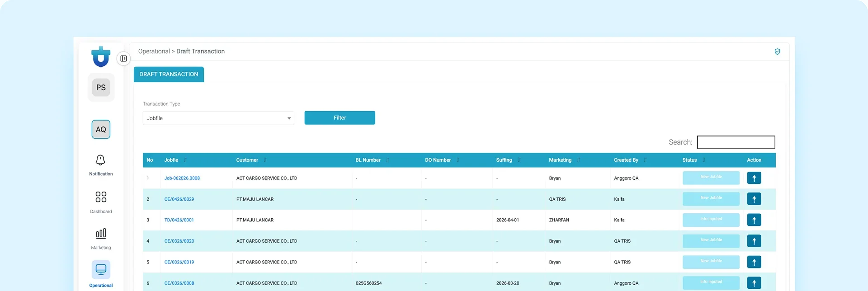Viewport: 868px width, 291px height.
Task: Select ZHARFAN marketing cell
Action: 559,220
